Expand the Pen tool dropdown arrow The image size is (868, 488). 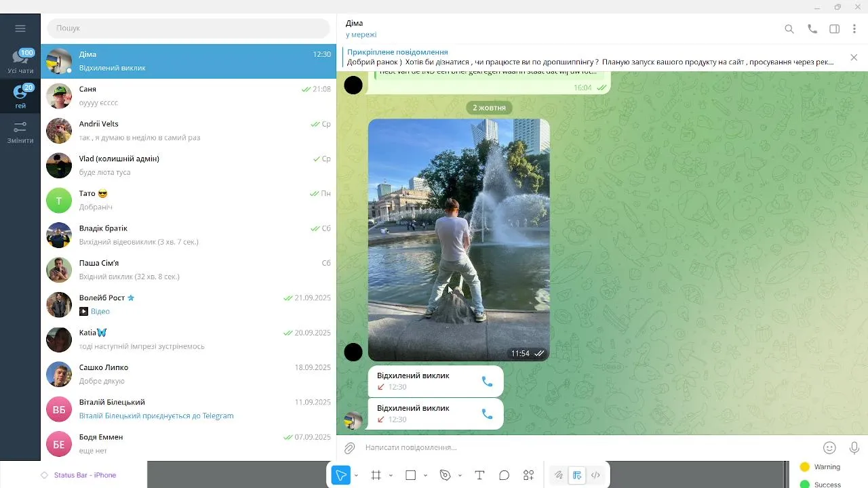click(460, 476)
